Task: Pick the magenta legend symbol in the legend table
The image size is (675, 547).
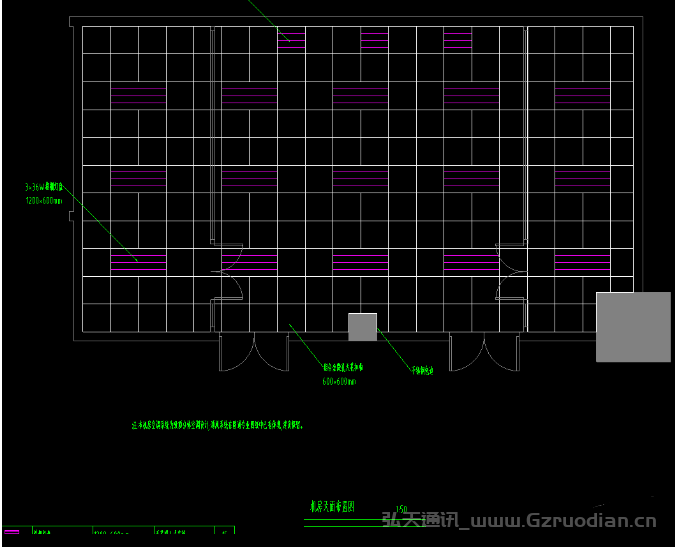Action: click(12, 532)
